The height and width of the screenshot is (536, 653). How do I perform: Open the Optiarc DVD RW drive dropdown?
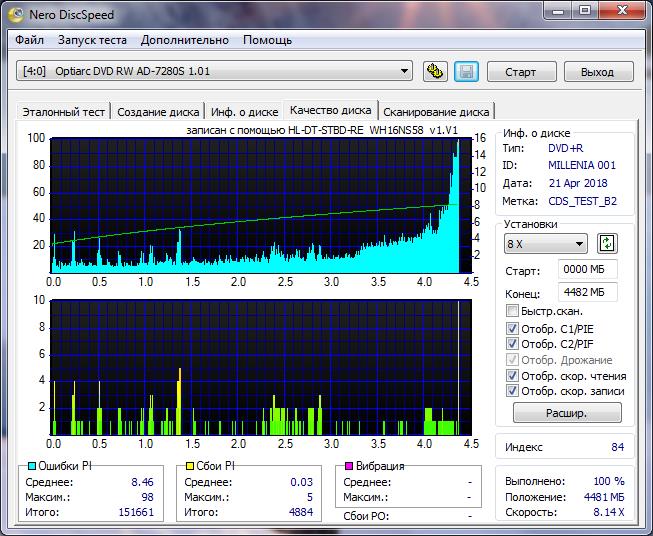tap(215, 71)
